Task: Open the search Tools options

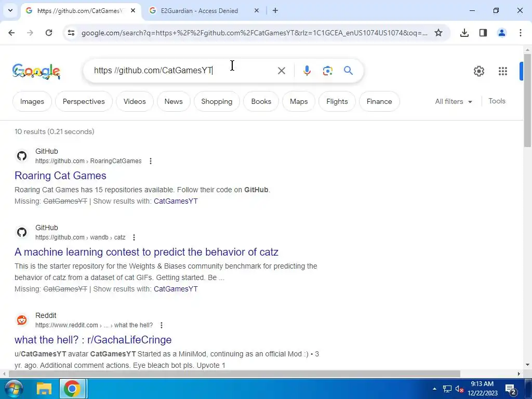Action: [497, 101]
